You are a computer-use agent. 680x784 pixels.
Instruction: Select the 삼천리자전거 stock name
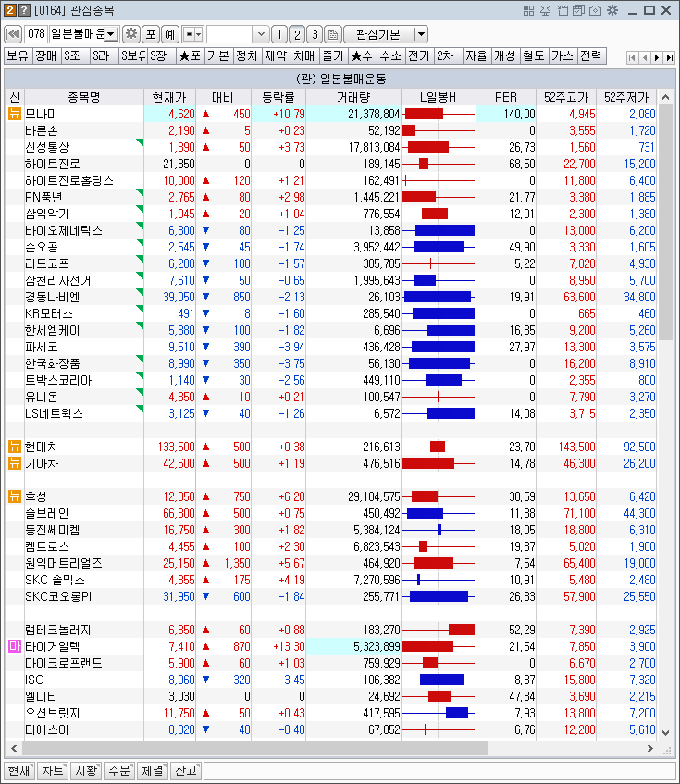click(58, 280)
